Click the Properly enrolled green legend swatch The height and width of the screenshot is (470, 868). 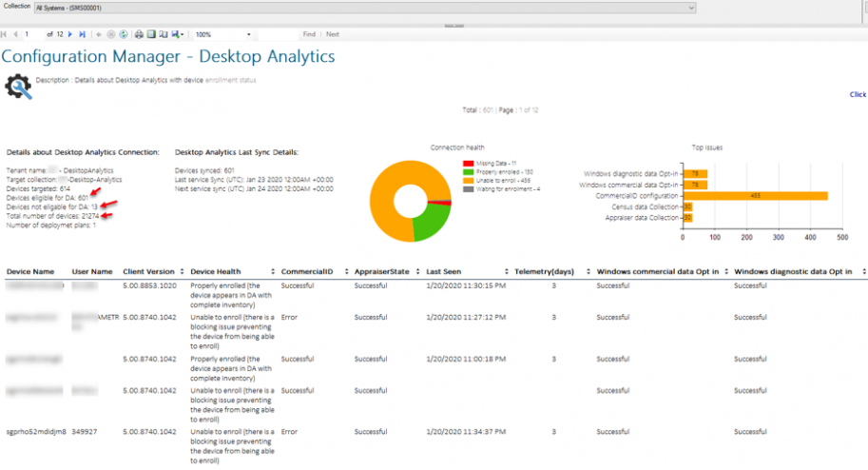[469, 172]
